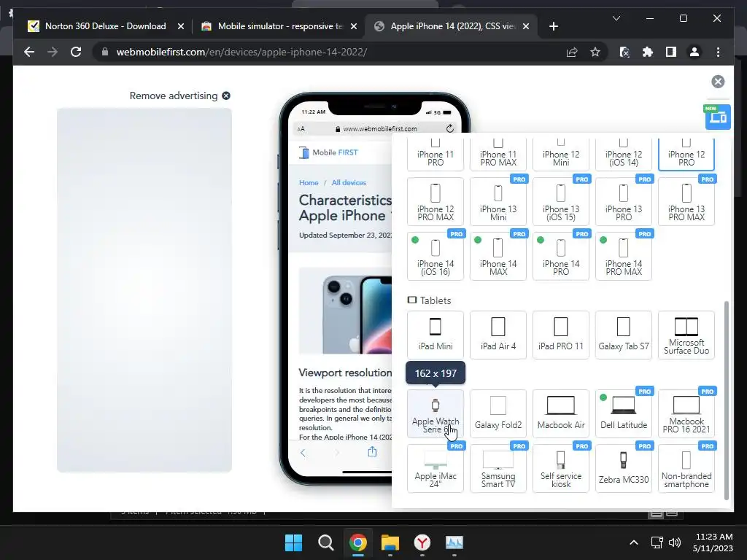747x560 pixels.
Task: Select the iPhone 11 PRO MAX device
Action: tap(498, 154)
